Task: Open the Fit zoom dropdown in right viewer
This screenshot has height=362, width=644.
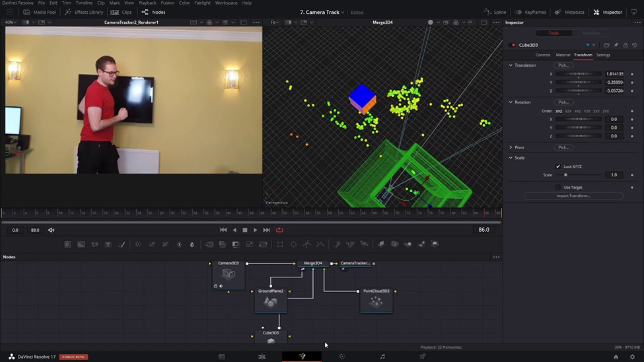Action: coord(275,22)
